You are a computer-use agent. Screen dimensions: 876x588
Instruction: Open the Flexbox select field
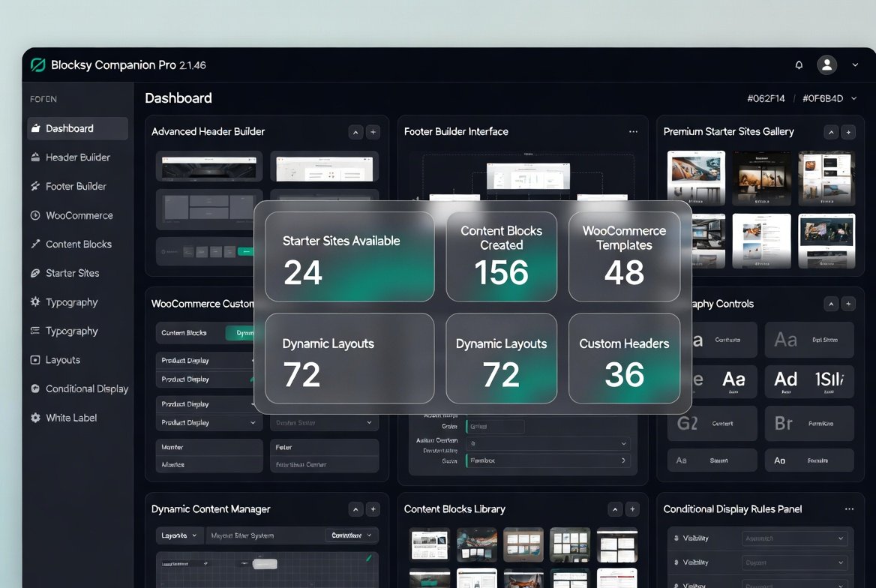[x=548, y=460]
